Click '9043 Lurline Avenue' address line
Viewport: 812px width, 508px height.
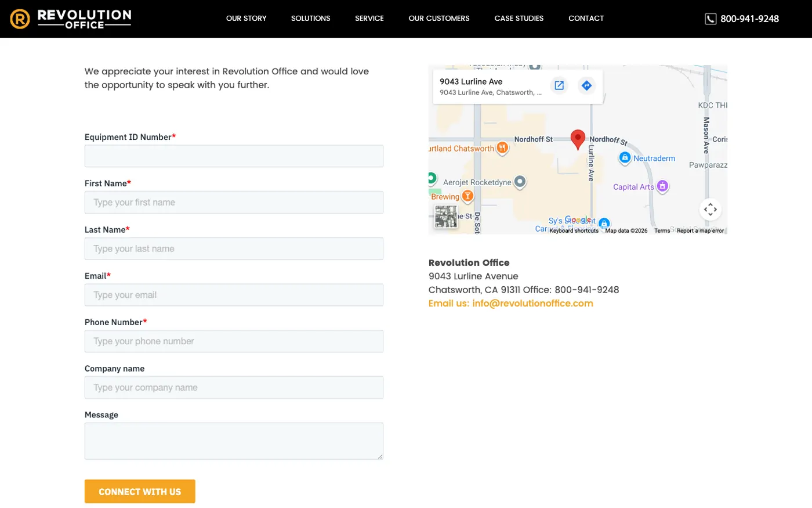click(x=473, y=276)
